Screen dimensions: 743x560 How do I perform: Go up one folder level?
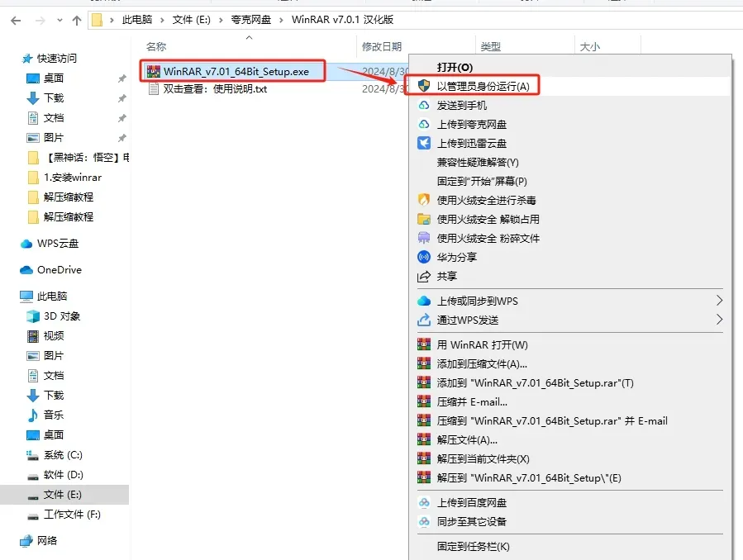tap(77, 21)
